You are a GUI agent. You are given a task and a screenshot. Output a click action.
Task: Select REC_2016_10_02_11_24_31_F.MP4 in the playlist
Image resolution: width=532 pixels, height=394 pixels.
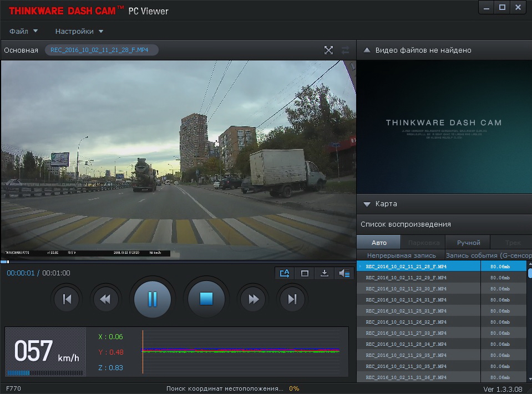pyautogui.click(x=442, y=300)
